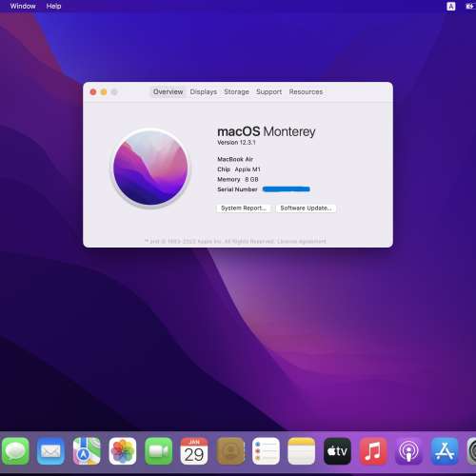Click the Serial Number label
The height and width of the screenshot is (476, 476).
[x=237, y=189]
